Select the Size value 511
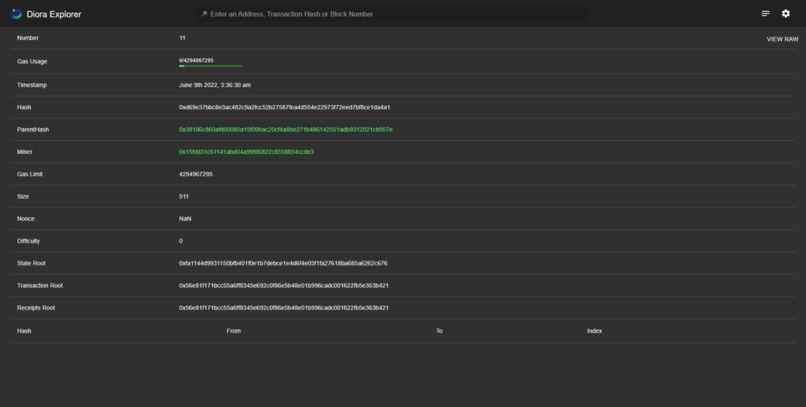Viewport: 806px width, 407px height. 184,196
